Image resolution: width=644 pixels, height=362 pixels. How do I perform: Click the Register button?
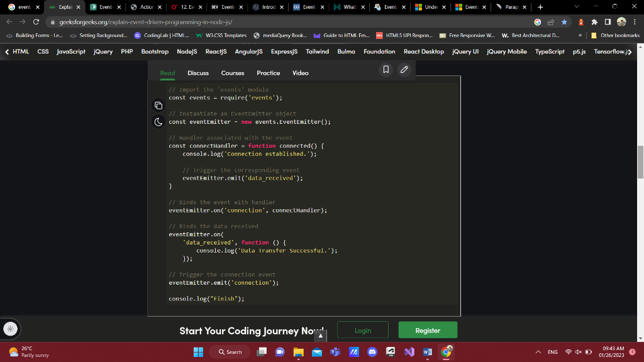tap(428, 329)
